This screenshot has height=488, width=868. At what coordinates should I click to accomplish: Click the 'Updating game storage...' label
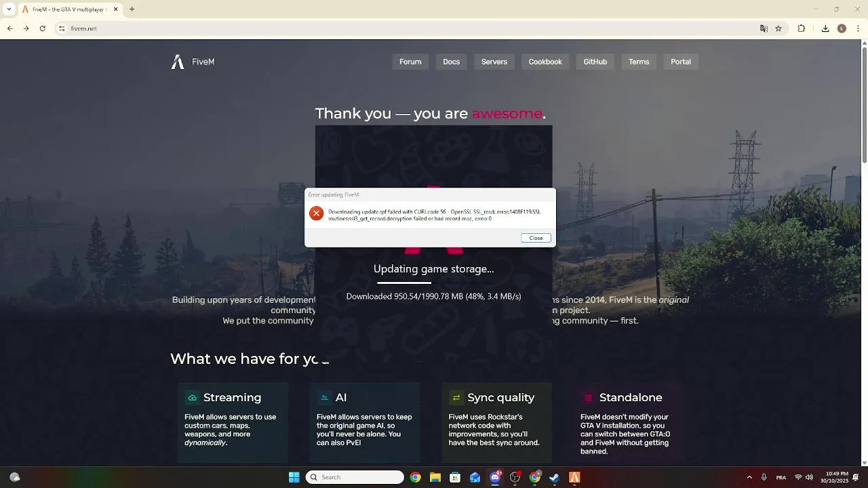pos(434,269)
